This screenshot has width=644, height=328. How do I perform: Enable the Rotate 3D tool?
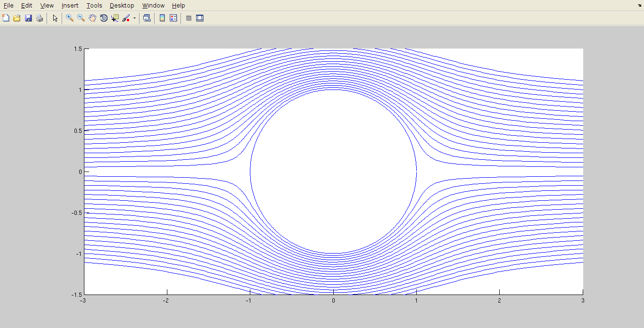(x=104, y=18)
